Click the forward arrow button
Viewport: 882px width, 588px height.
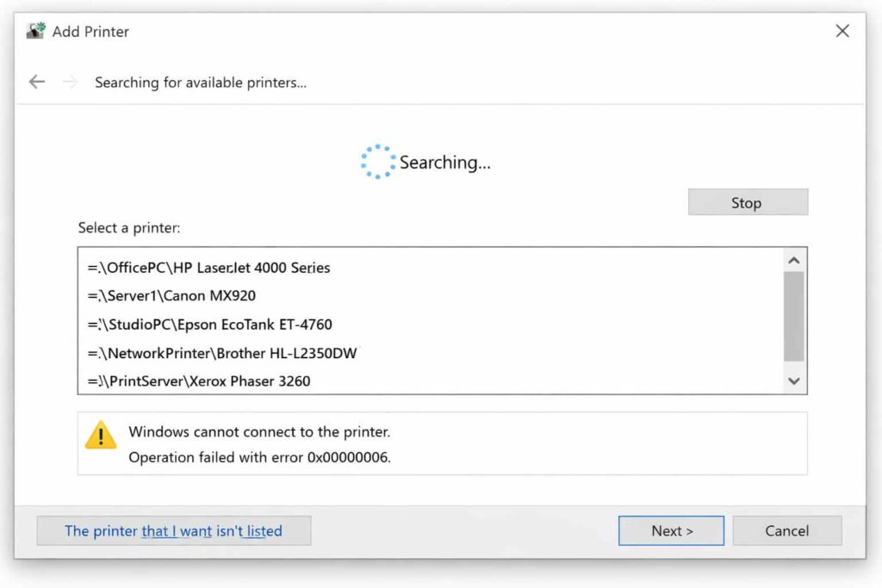pos(71,82)
